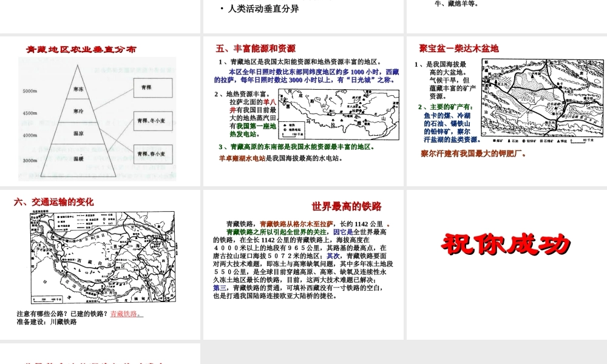The image size is (607, 364).
Task: Click the 寒冷 pyramid layer label
Action: 78,112
